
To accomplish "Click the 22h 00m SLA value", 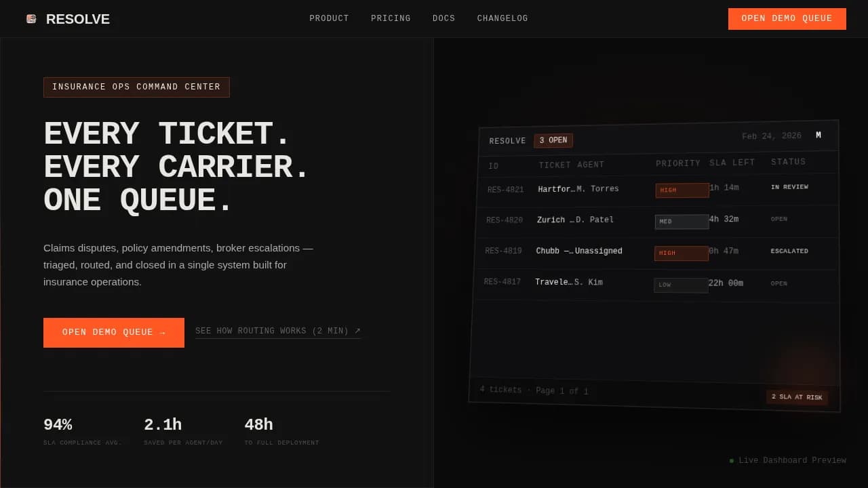I will (x=726, y=283).
